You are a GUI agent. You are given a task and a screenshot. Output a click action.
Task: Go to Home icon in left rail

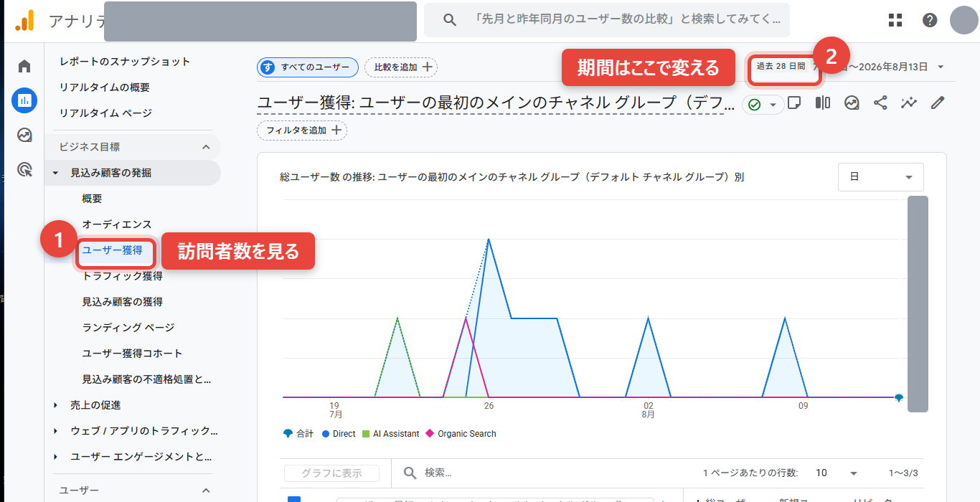coord(24,67)
